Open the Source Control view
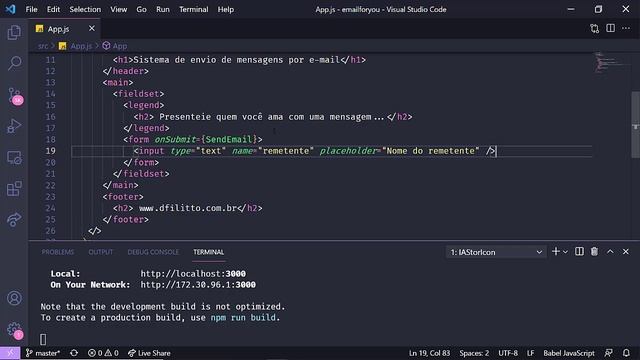The image size is (640, 360). (14, 96)
